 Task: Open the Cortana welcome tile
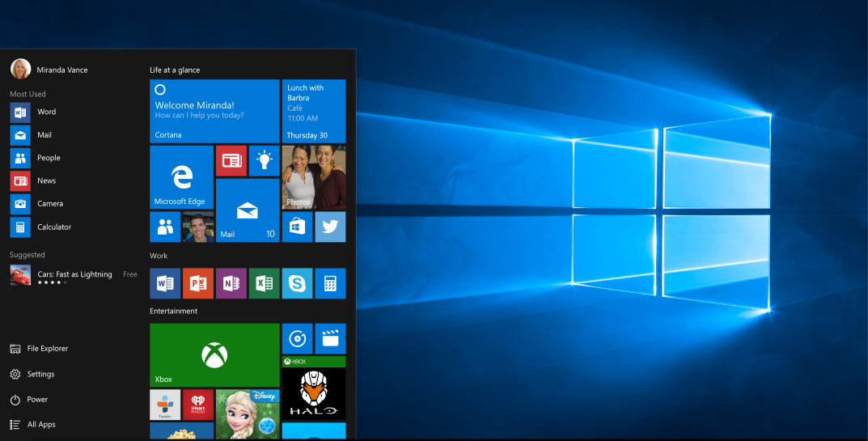pos(214,112)
